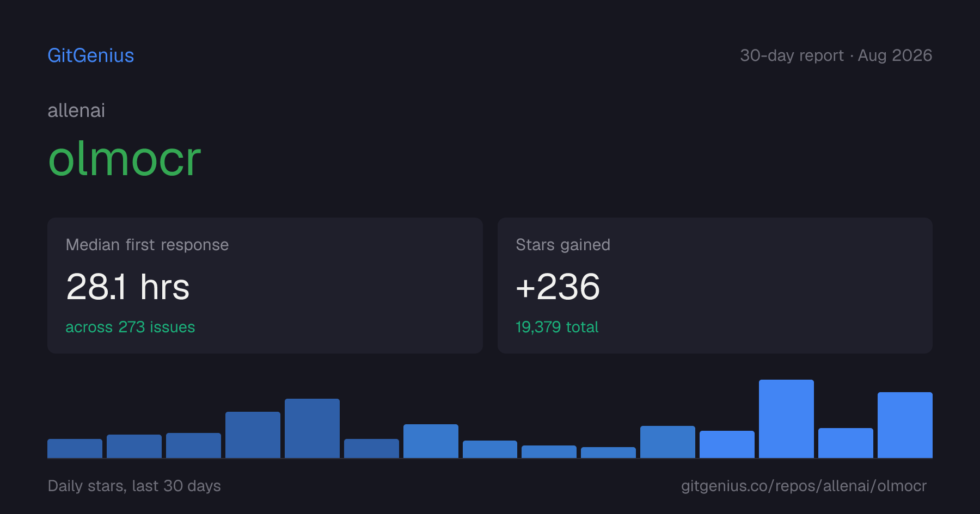980x514 pixels.
Task: Click the '19,379 total' text
Action: 557,327
